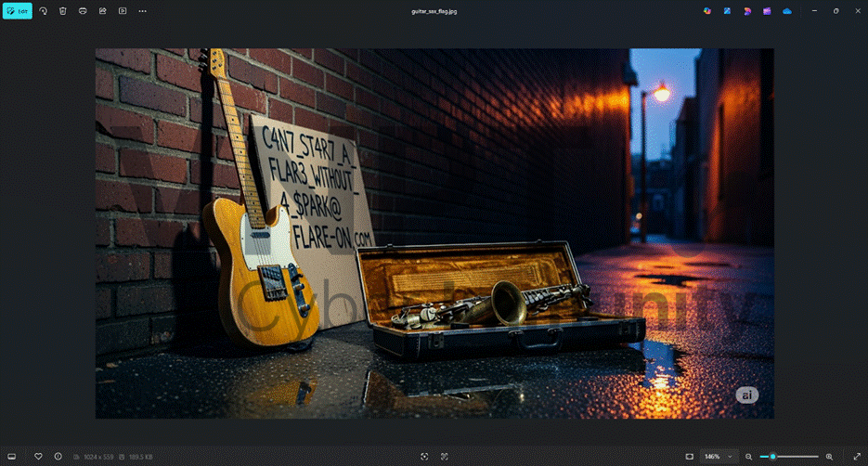Open the blue OneDrive cloud icon
This screenshot has height=466, width=868.
[x=787, y=11]
